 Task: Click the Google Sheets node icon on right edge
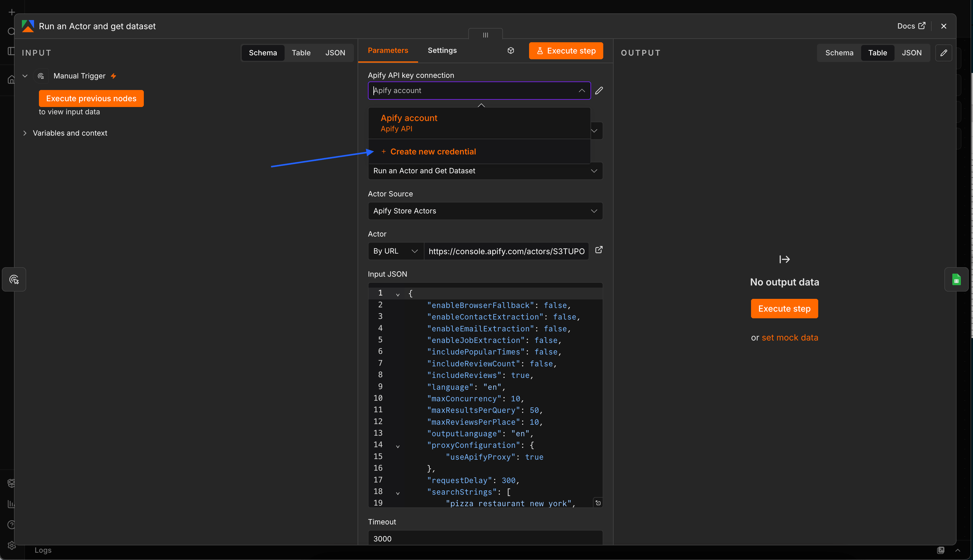[x=956, y=279]
